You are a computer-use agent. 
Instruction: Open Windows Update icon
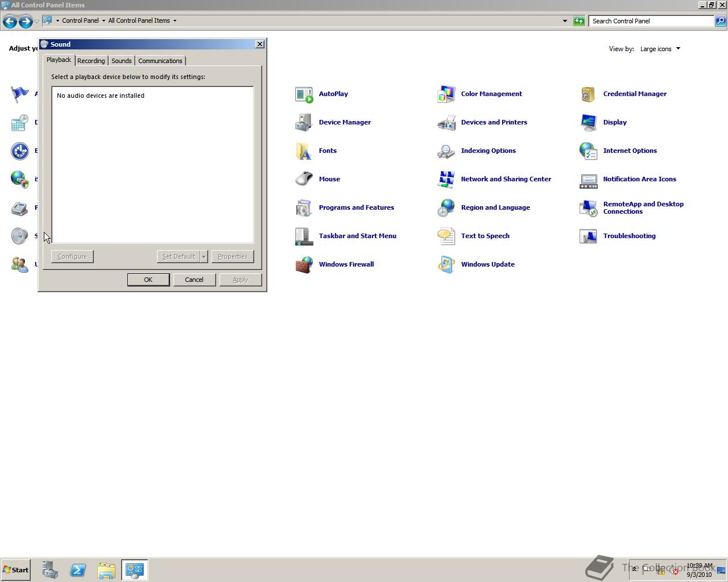click(446, 265)
